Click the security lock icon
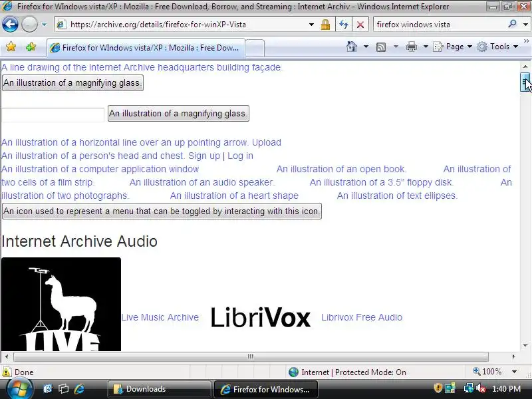This screenshot has height=399, width=532. click(325, 25)
